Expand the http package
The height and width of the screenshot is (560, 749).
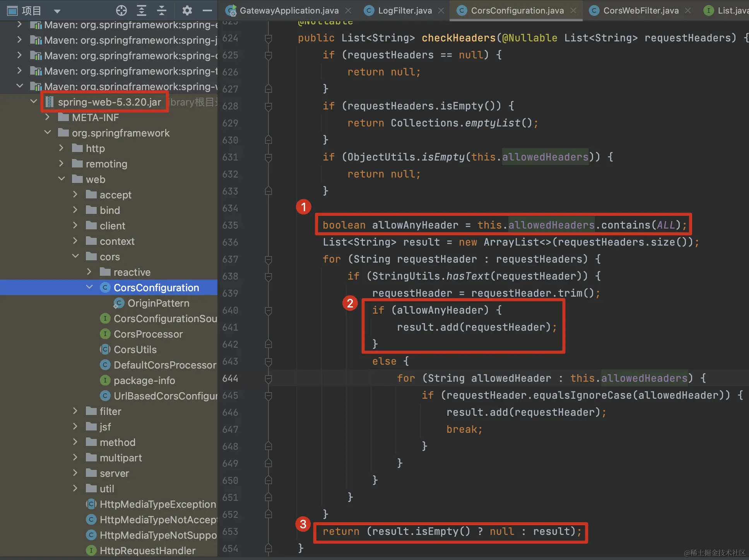click(61, 148)
